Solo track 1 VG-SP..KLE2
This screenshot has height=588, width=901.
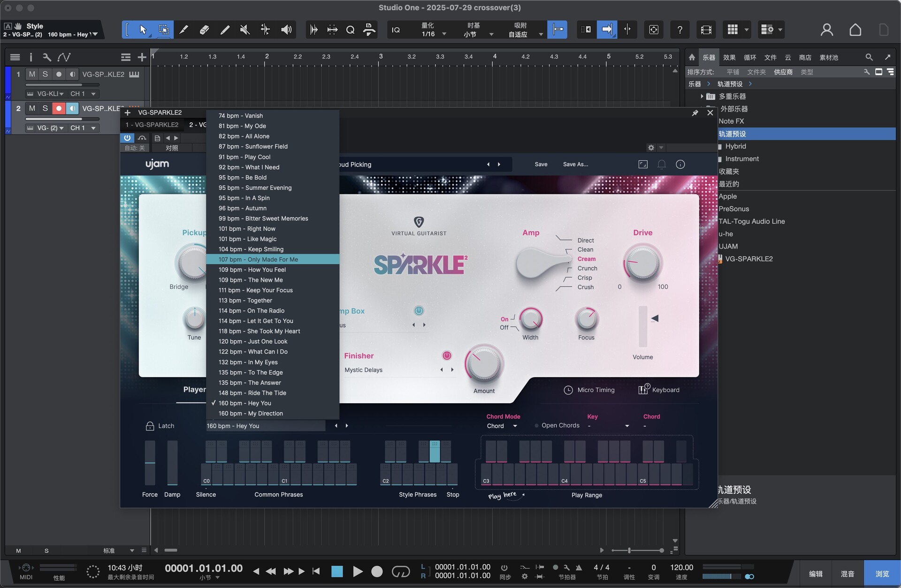(45, 74)
